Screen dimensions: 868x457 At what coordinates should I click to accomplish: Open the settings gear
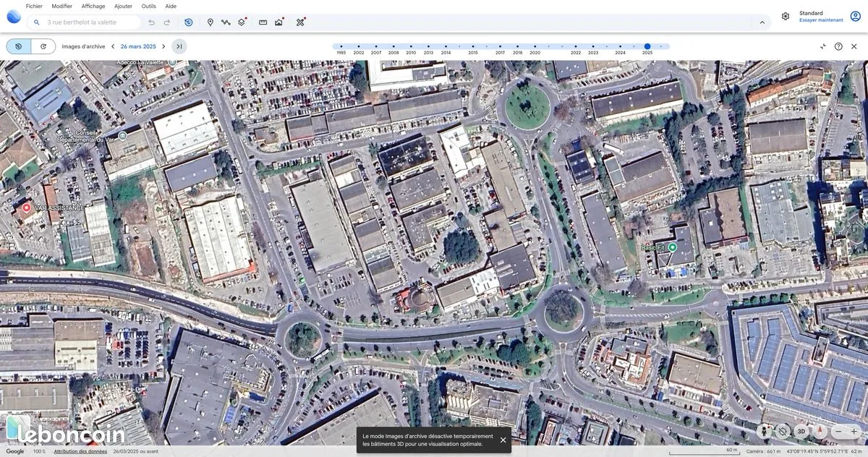point(786,16)
